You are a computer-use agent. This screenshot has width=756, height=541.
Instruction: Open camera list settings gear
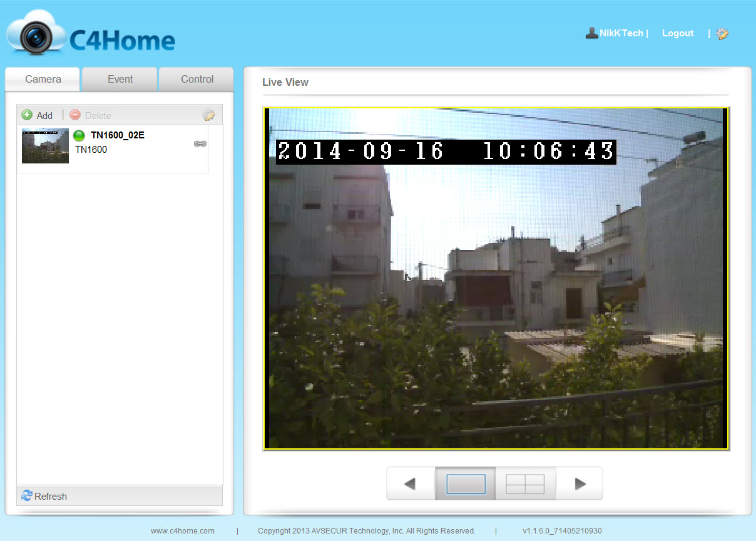208,115
